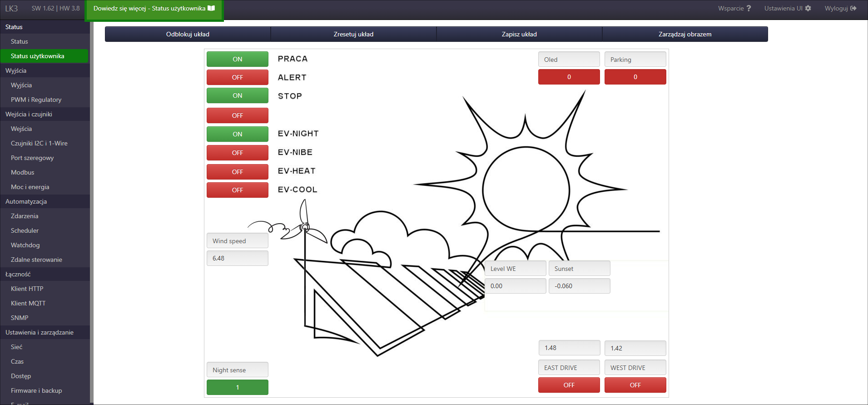The width and height of the screenshot is (868, 405).
Task: Click the Wsparcie question mark icon
Action: (x=749, y=8)
